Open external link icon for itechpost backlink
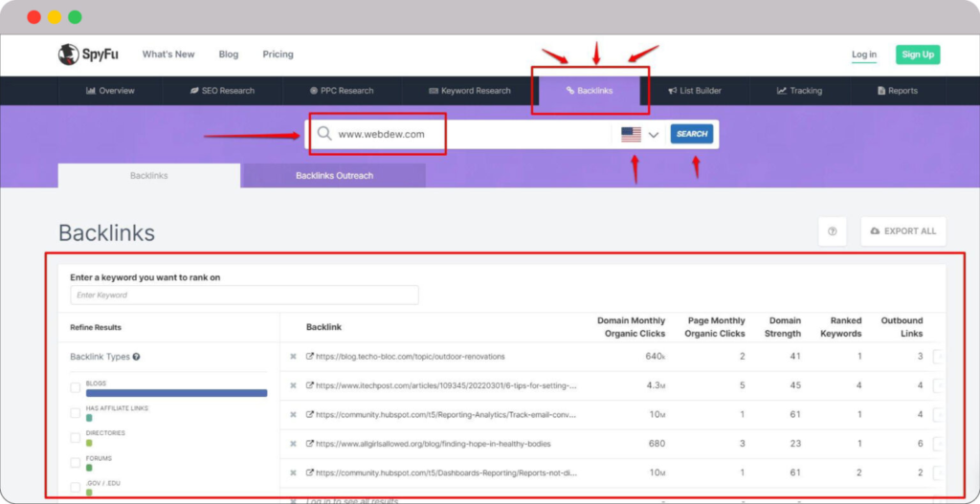The height and width of the screenshot is (504, 980). pos(309,385)
